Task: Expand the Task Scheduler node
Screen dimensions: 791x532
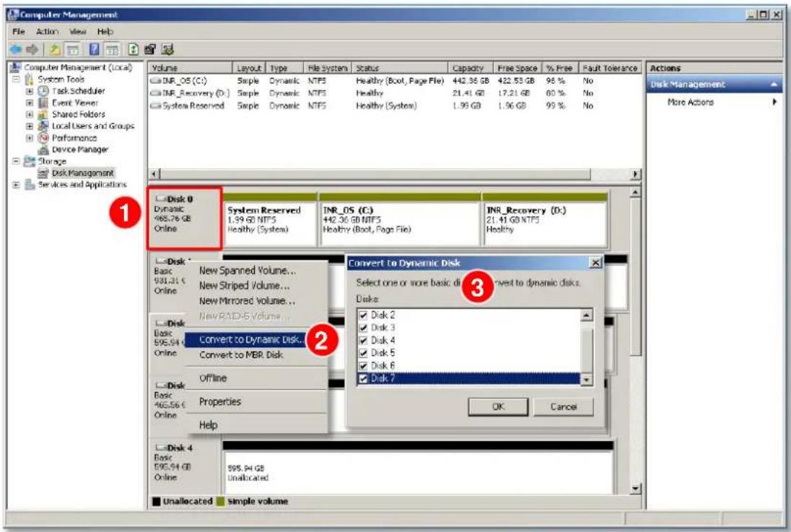Action: coord(30,91)
